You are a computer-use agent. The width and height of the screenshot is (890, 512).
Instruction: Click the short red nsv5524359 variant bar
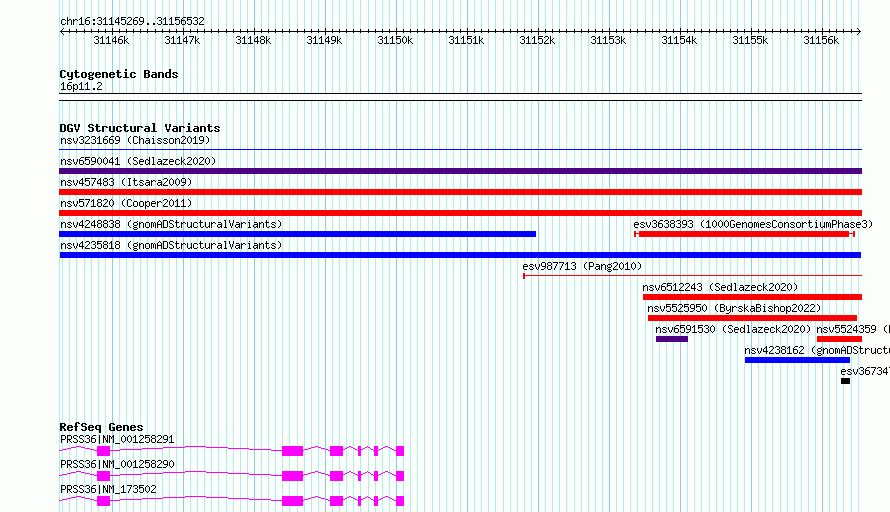839,339
